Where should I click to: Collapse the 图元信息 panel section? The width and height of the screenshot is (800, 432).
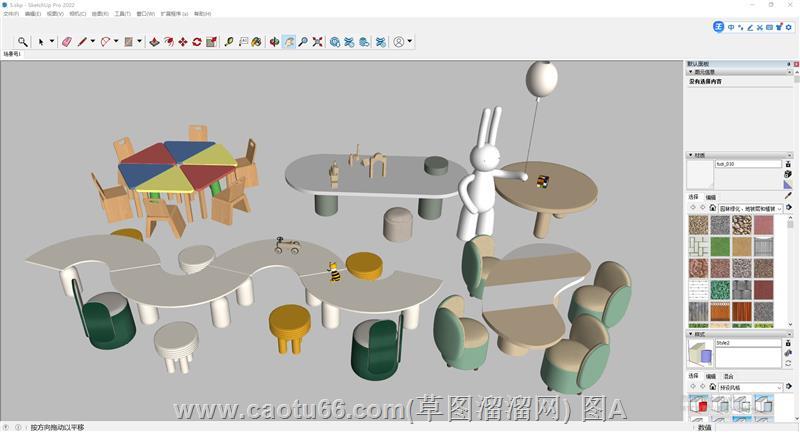click(691, 72)
